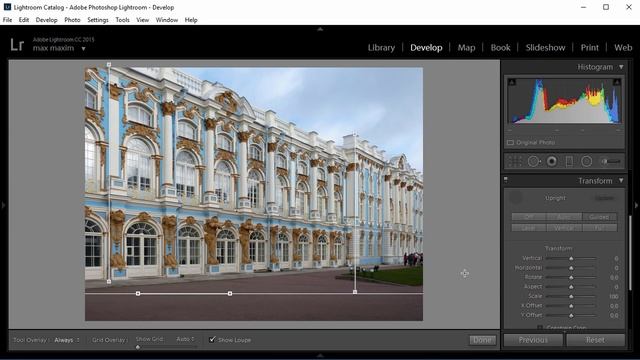The width and height of the screenshot is (640, 360).
Task: Uncheck the Show Loupe checkbox
Action: pyautogui.click(x=212, y=339)
